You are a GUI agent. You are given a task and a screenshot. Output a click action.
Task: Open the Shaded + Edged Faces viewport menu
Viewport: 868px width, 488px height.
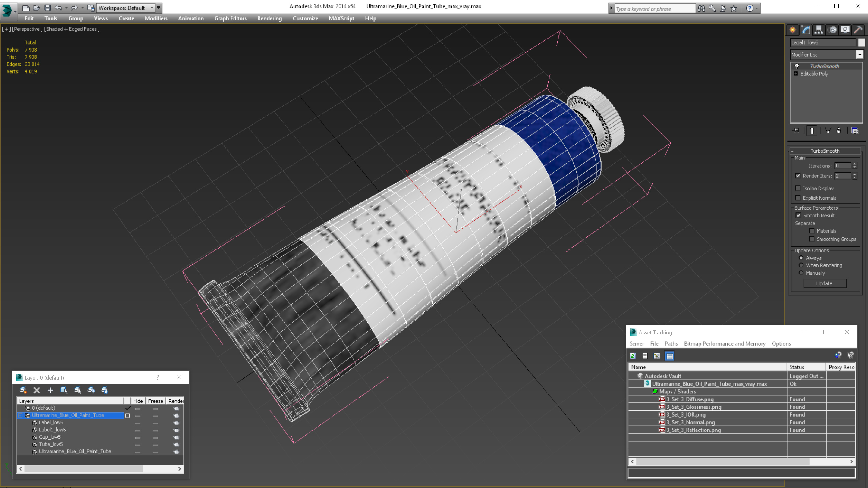coord(72,29)
